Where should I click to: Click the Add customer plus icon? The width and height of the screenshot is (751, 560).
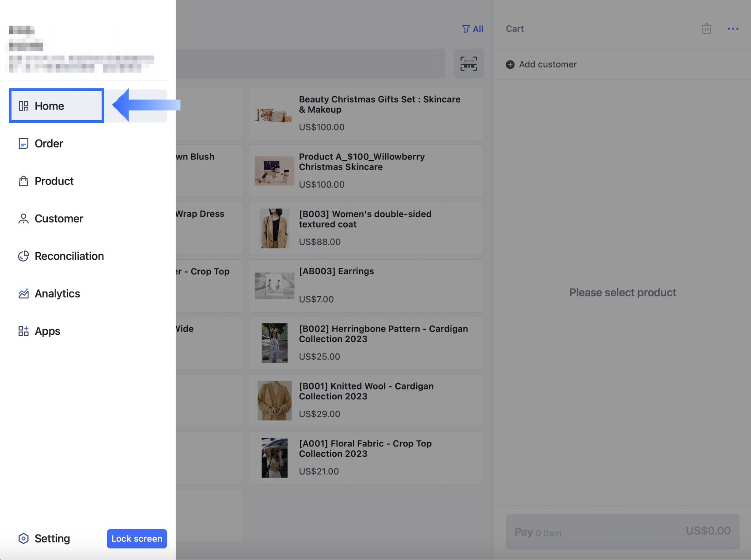pos(510,64)
